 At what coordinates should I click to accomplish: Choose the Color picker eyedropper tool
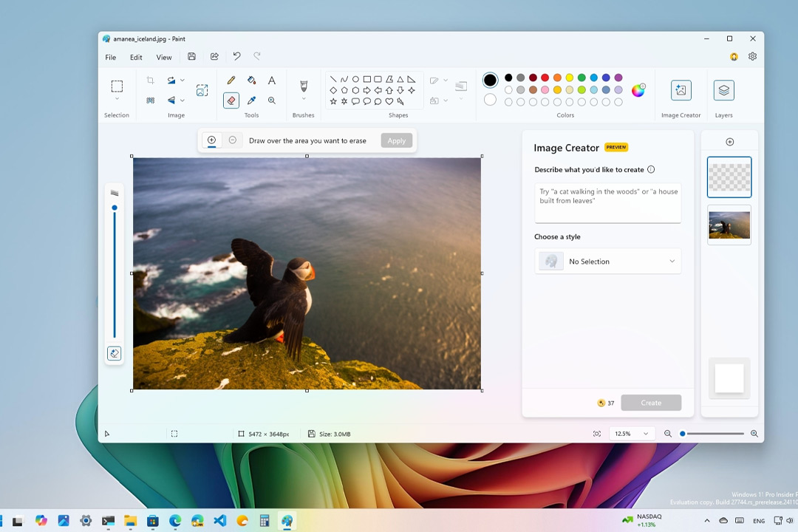point(251,100)
